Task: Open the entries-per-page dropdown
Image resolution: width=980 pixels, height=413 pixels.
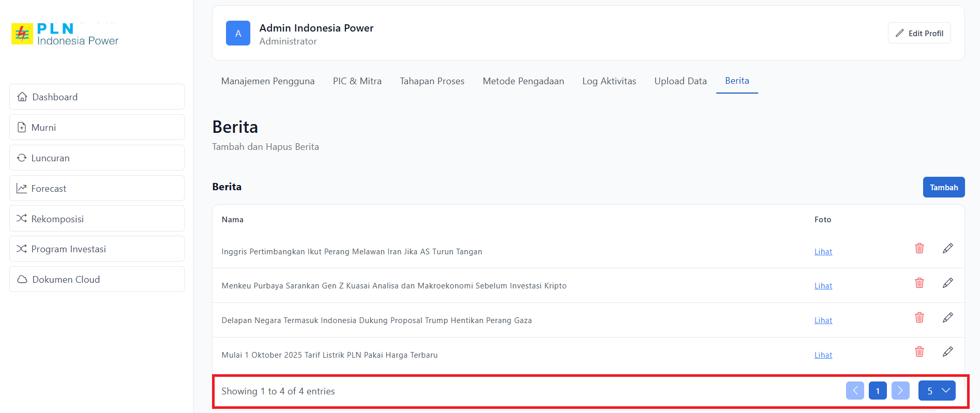Action: [937, 391]
